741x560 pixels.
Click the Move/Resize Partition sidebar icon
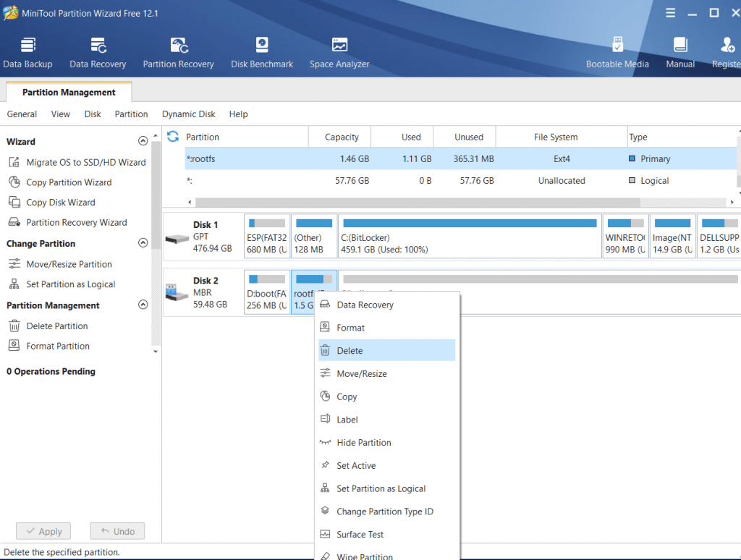[14, 263]
